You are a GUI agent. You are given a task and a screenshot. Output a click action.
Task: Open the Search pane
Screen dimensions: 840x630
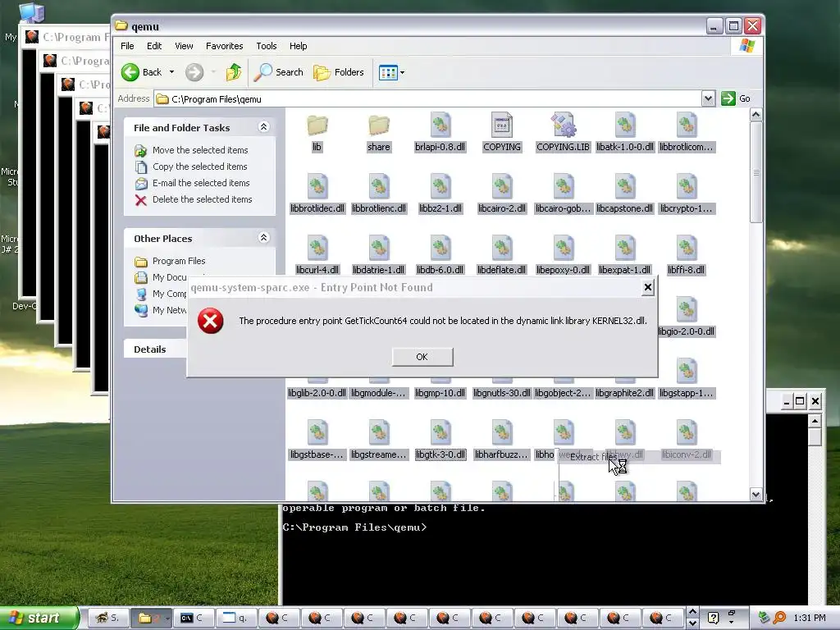pyautogui.click(x=279, y=72)
